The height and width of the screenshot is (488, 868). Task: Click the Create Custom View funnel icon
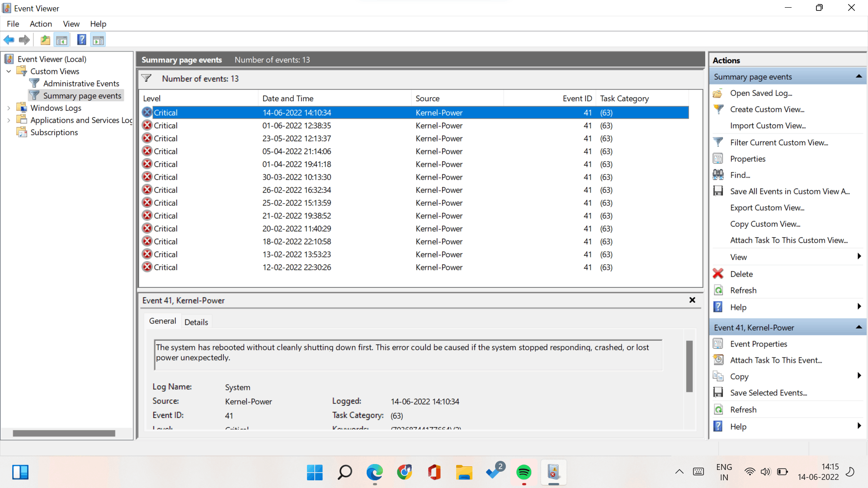(718, 109)
